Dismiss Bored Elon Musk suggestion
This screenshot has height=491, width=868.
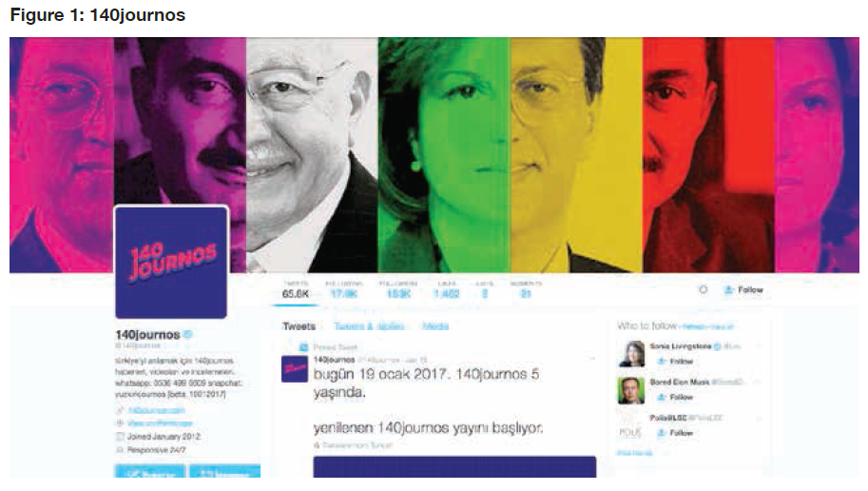tap(759, 383)
